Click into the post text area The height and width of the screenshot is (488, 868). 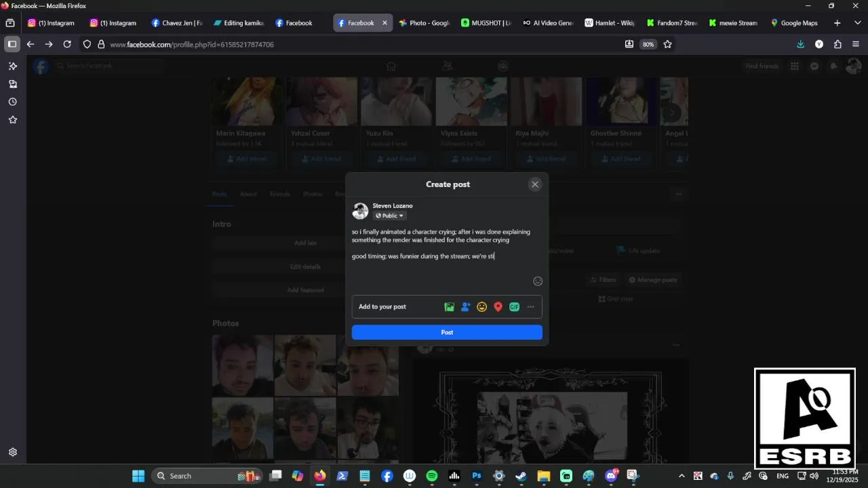(x=446, y=245)
